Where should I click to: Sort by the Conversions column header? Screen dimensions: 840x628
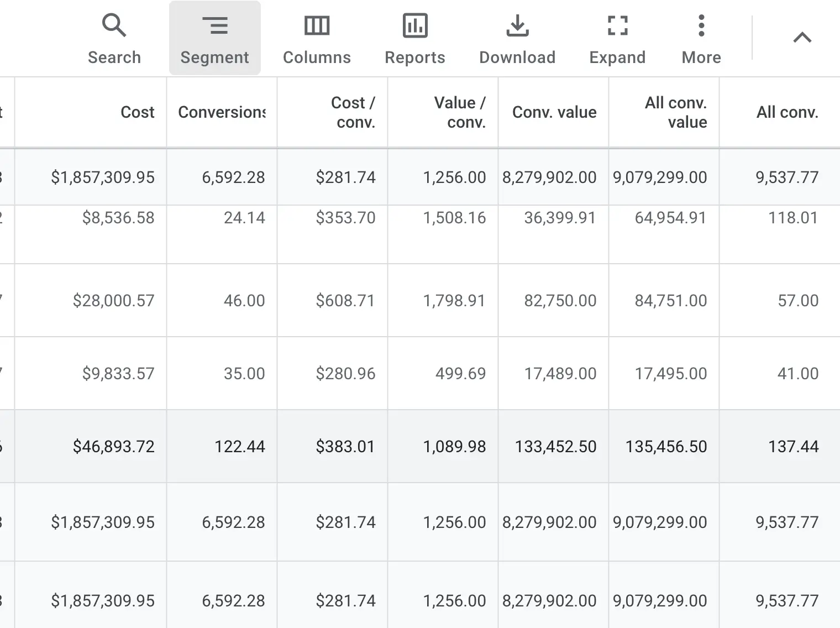point(222,112)
